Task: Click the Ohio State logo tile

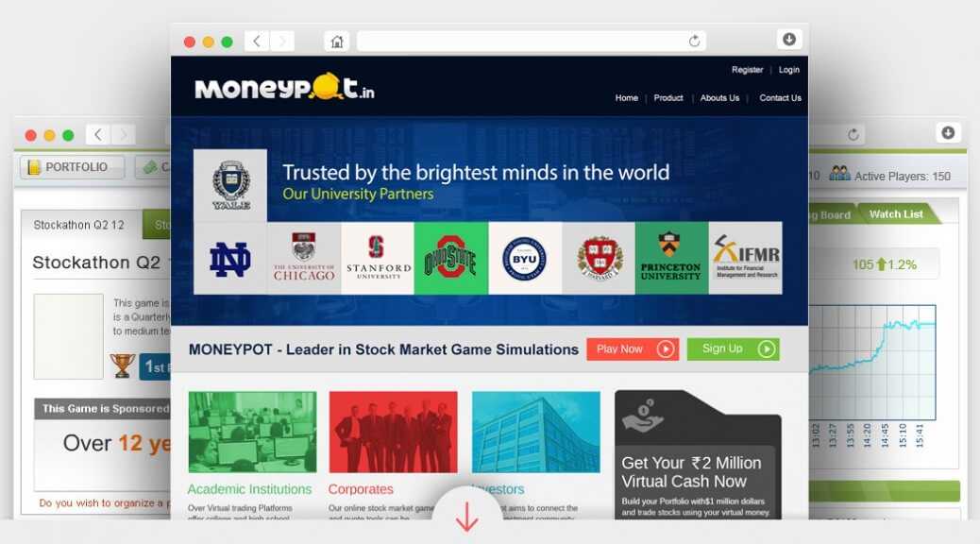Action: pos(450,258)
